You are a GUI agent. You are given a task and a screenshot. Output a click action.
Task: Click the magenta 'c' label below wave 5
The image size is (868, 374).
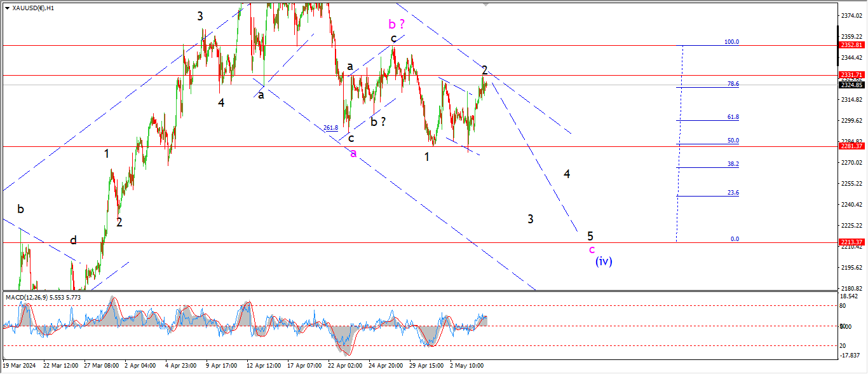[x=592, y=249]
